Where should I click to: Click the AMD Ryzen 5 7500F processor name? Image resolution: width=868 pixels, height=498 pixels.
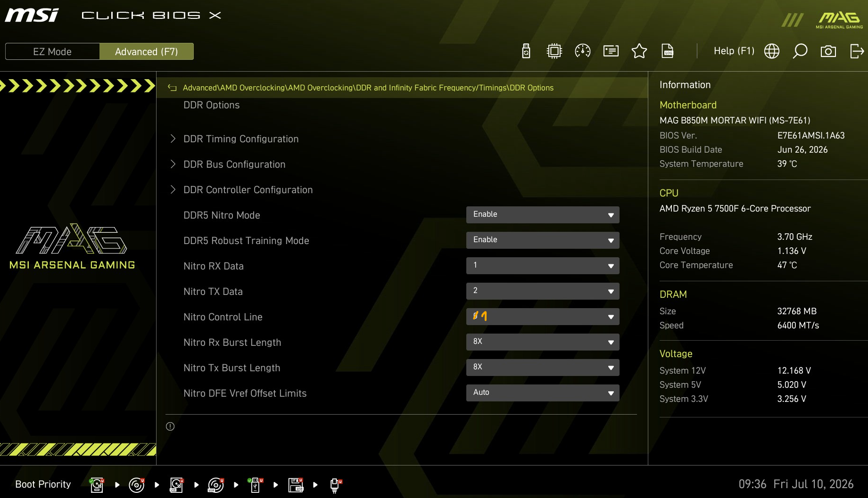[735, 209]
